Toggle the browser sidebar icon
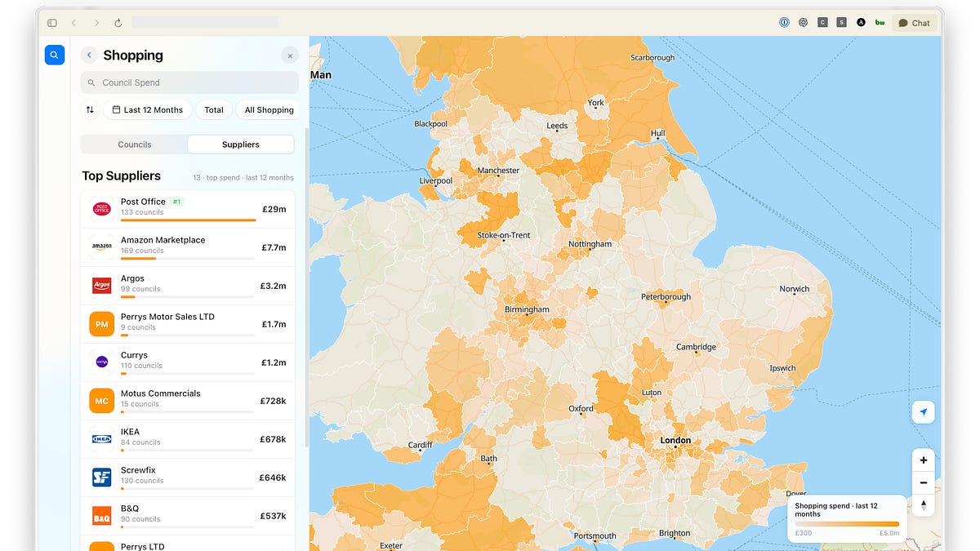The width and height of the screenshot is (980, 551). click(x=52, y=23)
